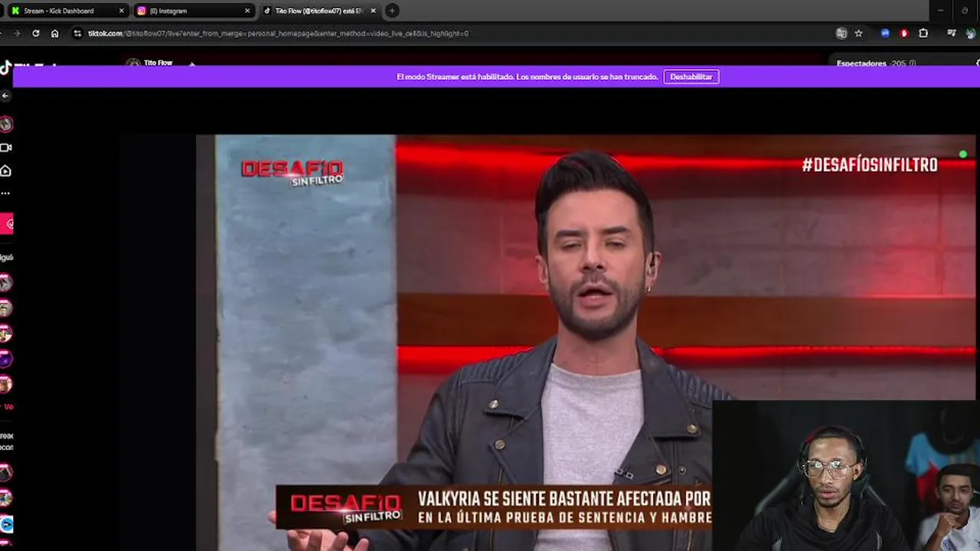The image size is (980, 551).
Task: Go to the home icon in sidebar
Action: click(x=5, y=171)
